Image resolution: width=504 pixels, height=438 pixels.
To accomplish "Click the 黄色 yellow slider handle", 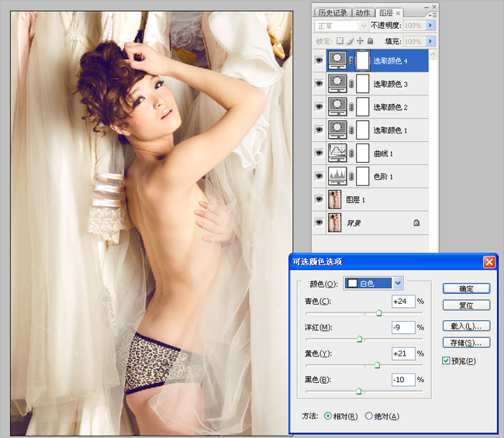I will [x=378, y=364].
